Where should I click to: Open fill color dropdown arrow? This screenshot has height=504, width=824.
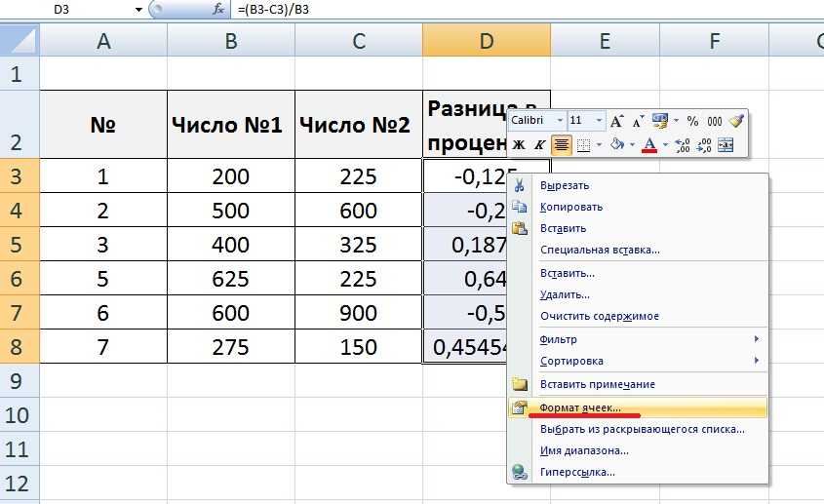[x=632, y=145]
